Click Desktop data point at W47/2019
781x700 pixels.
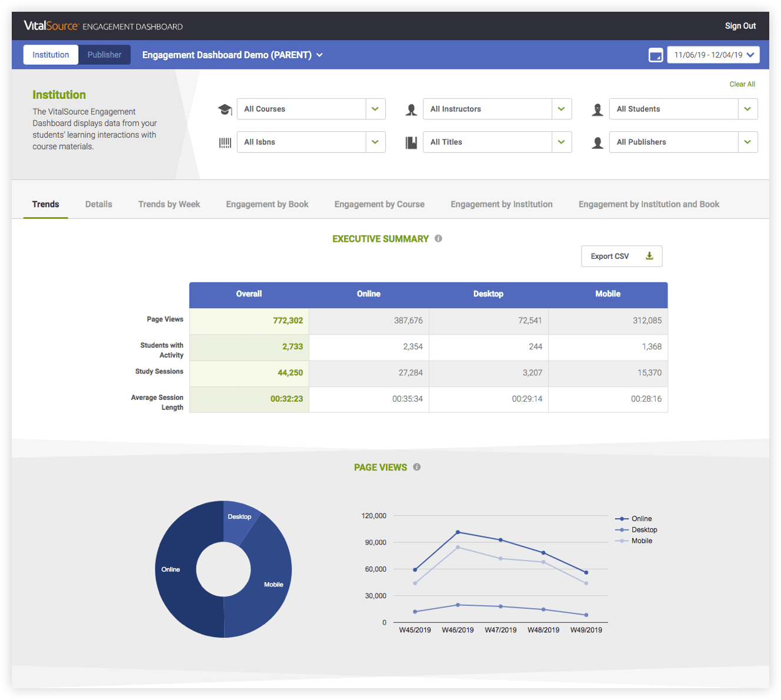point(500,606)
